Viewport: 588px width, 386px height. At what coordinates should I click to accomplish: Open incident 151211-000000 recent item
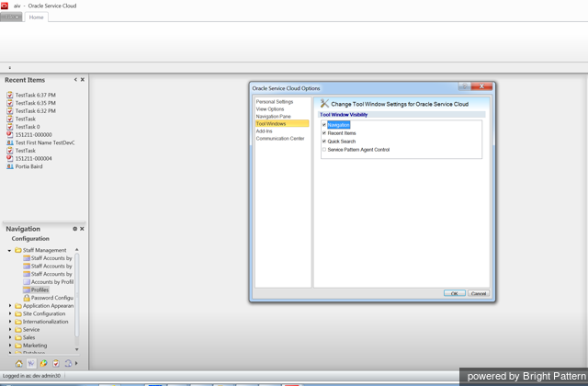[29, 135]
